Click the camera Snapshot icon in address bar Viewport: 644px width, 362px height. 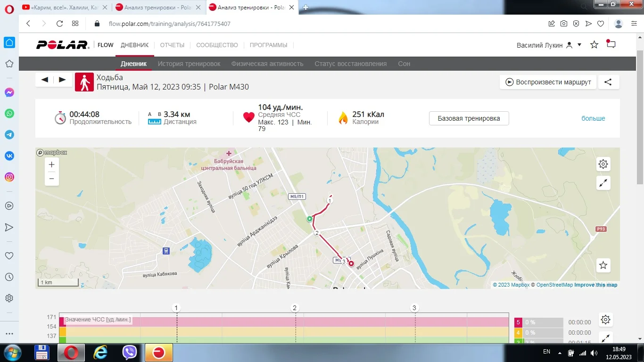point(564,24)
